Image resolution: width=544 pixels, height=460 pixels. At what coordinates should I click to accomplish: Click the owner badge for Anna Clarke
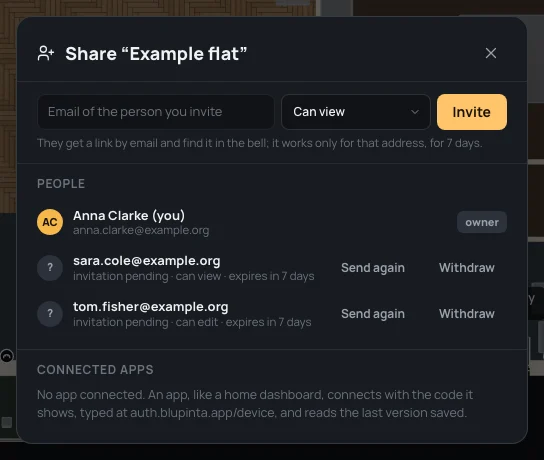pyautogui.click(x=482, y=222)
